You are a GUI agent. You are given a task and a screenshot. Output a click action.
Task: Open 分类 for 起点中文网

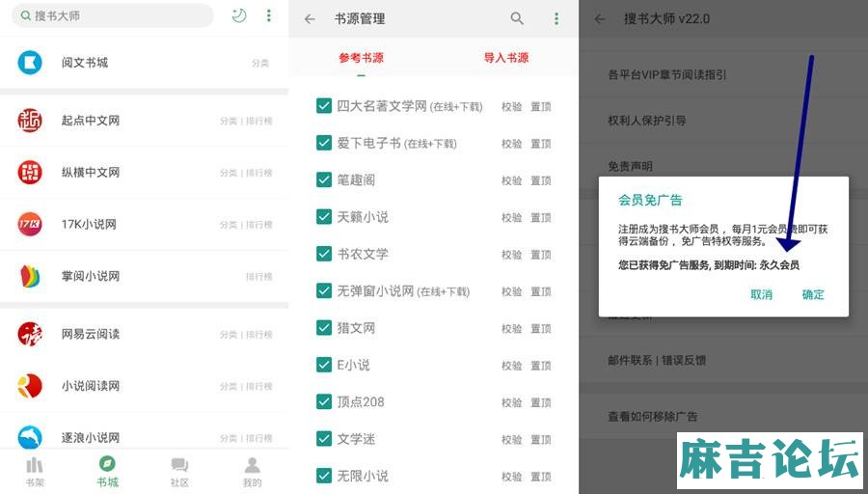point(228,121)
